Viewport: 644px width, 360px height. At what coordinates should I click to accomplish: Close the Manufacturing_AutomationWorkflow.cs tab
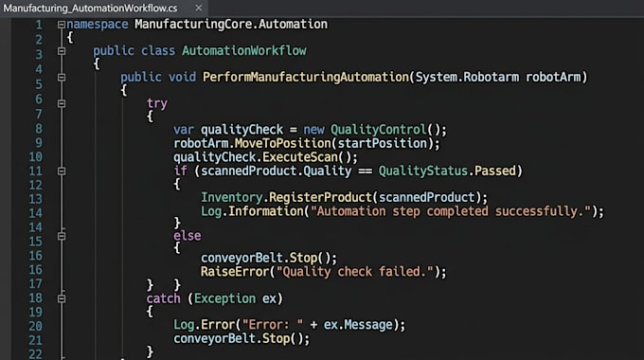tap(199, 8)
